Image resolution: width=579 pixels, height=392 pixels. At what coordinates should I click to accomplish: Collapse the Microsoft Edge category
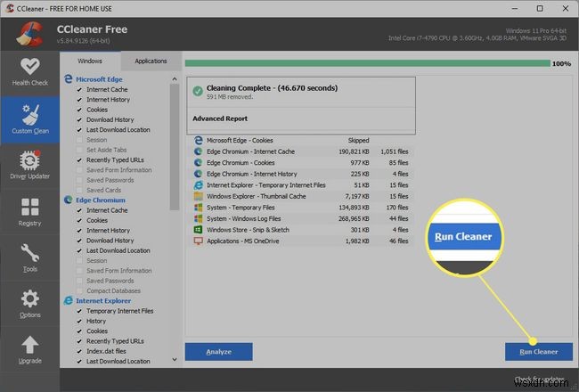(99, 79)
